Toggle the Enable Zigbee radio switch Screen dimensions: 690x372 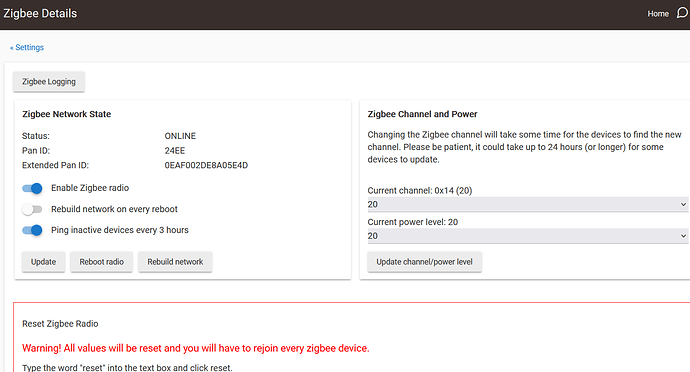32,188
